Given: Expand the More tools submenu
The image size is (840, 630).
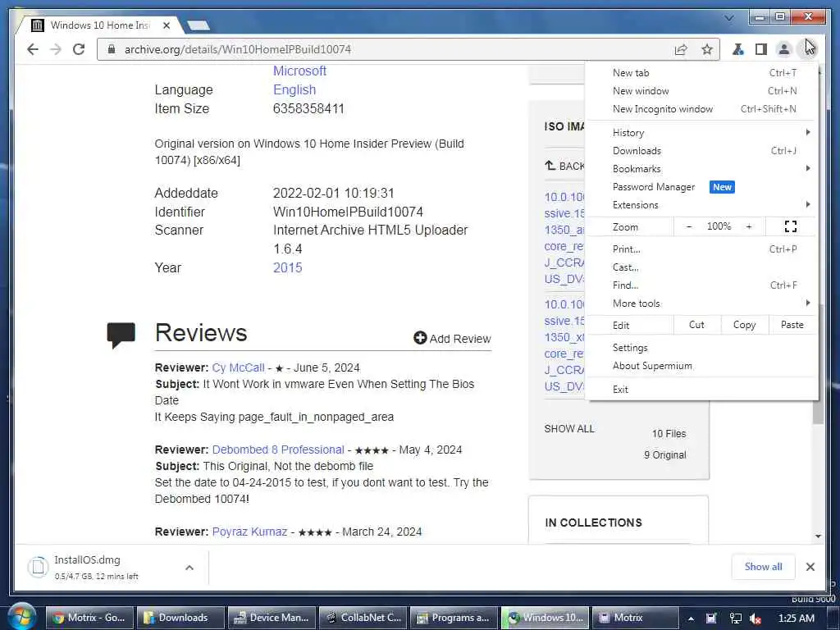Looking at the screenshot, I should tap(702, 304).
